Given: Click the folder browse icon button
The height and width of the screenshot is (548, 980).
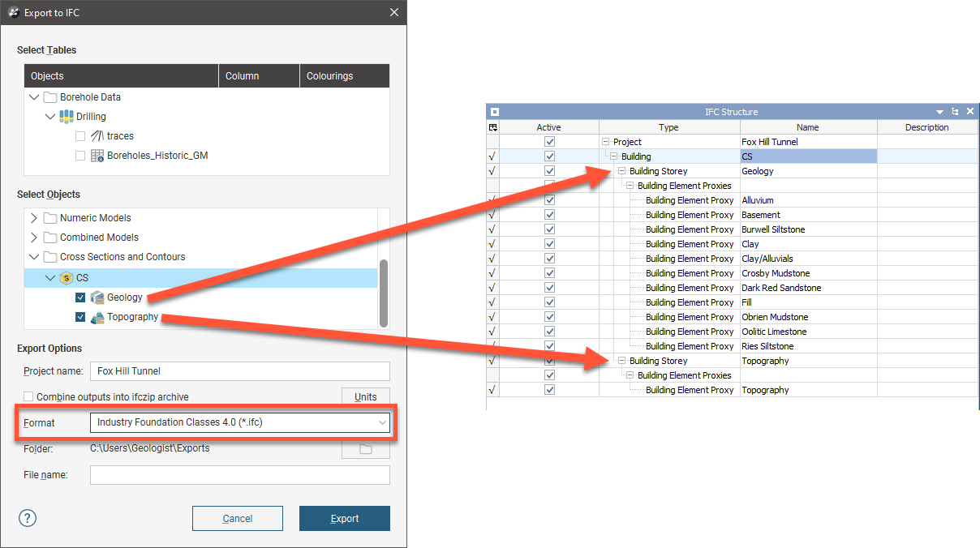Looking at the screenshot, I should point(365,449).
